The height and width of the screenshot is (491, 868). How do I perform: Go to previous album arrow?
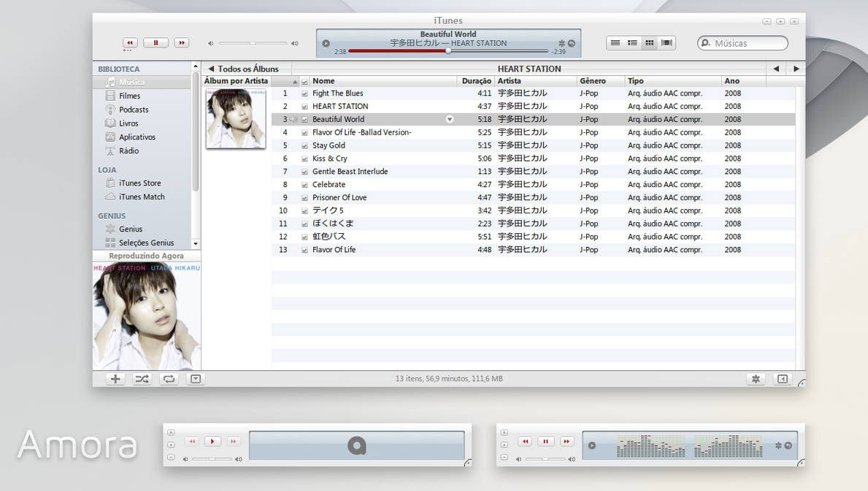pyautogui.click(x=776, y=69)
